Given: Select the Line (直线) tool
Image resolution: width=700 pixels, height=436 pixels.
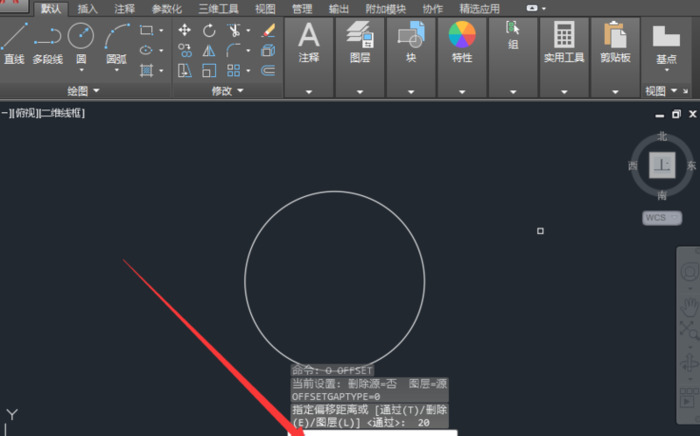Looking at the screenshot, I should (13, 43).
